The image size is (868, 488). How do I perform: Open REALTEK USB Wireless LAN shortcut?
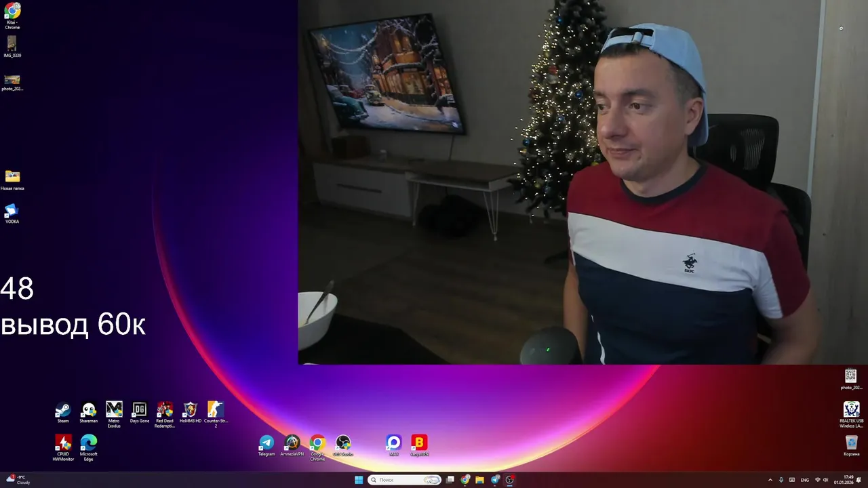[x=851, y=415]
